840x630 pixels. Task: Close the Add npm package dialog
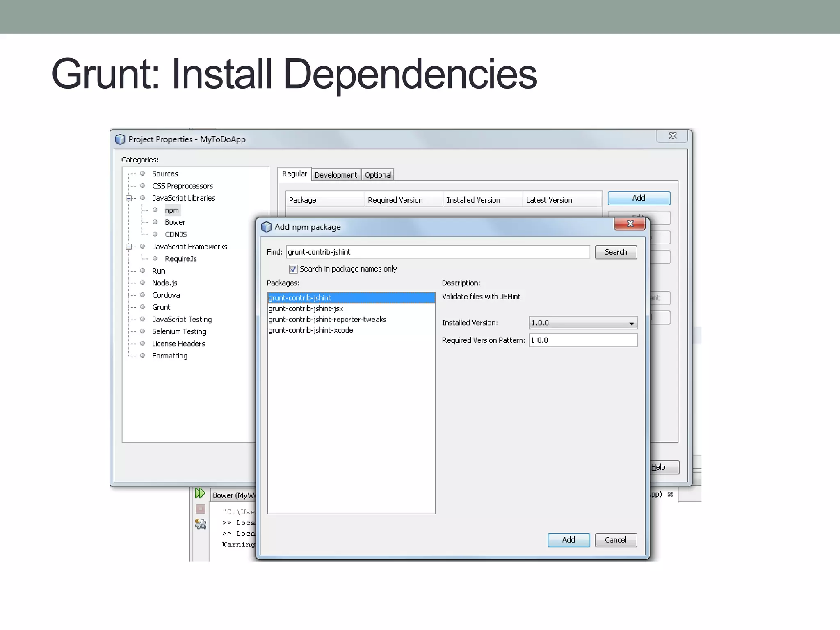point(630,224)
